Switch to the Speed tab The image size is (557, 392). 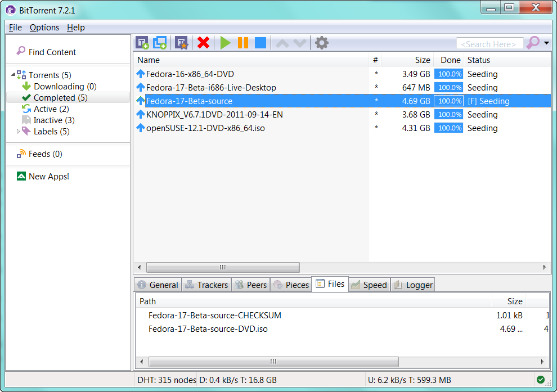click(370, 285)
